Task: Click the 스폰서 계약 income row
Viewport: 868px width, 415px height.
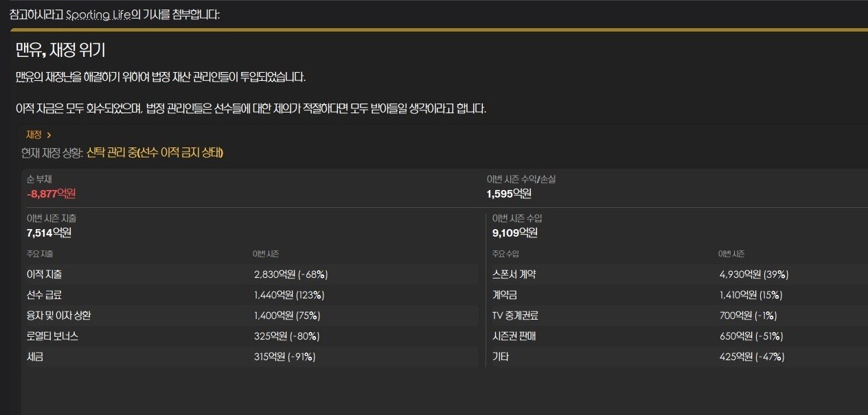Action: [676, 274]
